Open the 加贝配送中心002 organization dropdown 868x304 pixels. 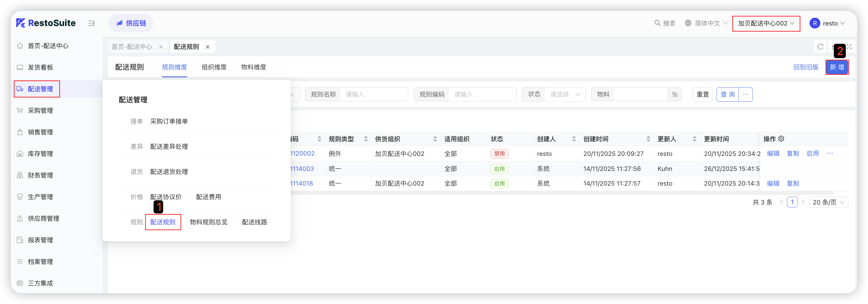[766, 24]
